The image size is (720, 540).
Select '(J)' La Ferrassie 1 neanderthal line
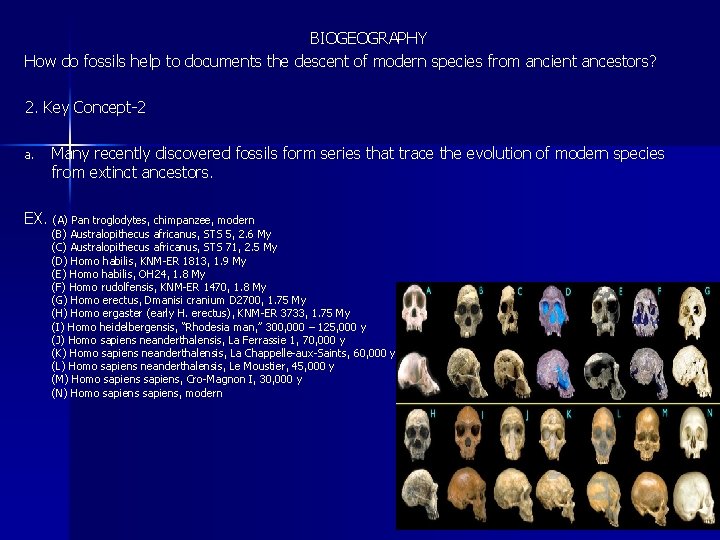pos(198,340)
